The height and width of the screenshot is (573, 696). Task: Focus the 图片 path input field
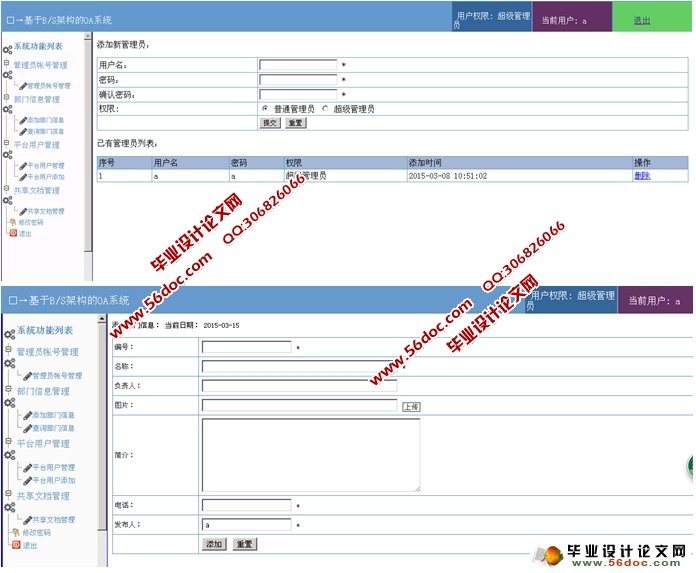click(299, 405)
